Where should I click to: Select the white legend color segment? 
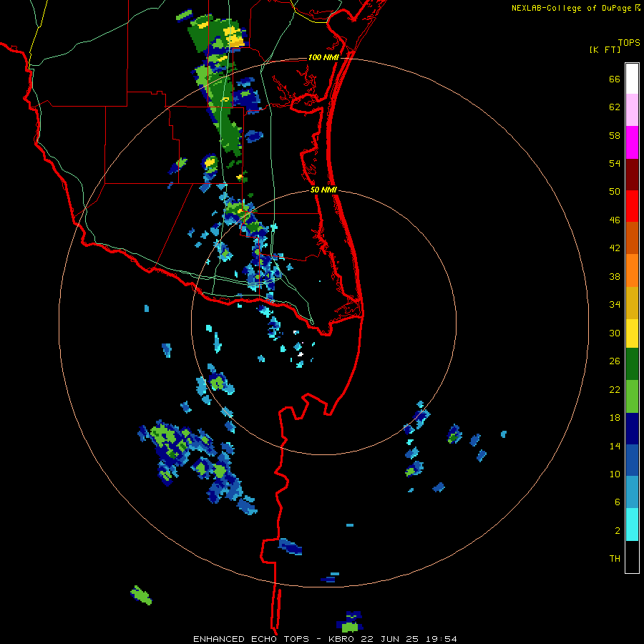632,79
